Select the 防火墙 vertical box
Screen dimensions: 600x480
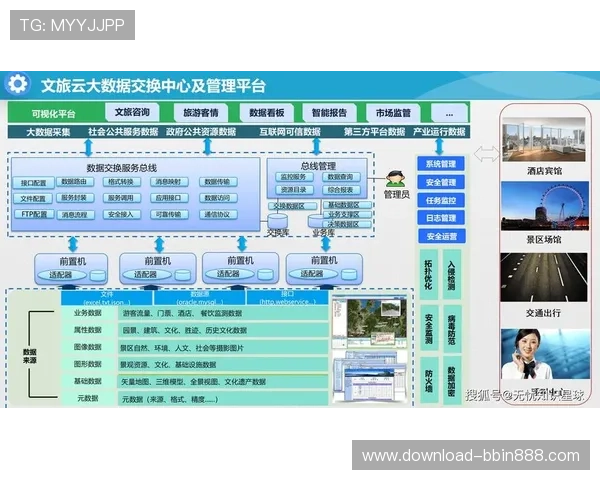tap(429, 380)
